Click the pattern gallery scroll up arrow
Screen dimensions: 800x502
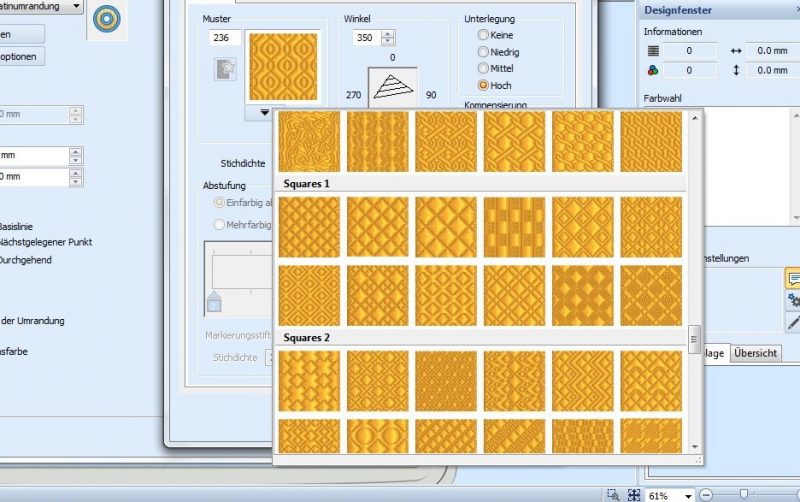(694, 118)
